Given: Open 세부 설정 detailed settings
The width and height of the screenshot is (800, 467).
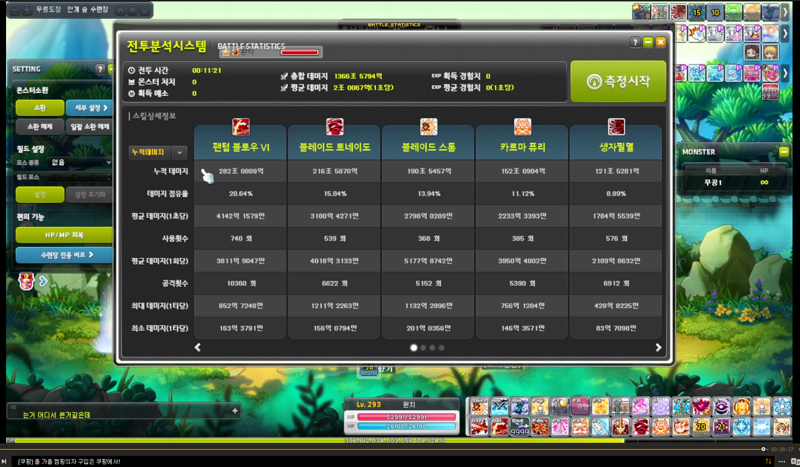Looking at the screenshot, I should [90, 108].
